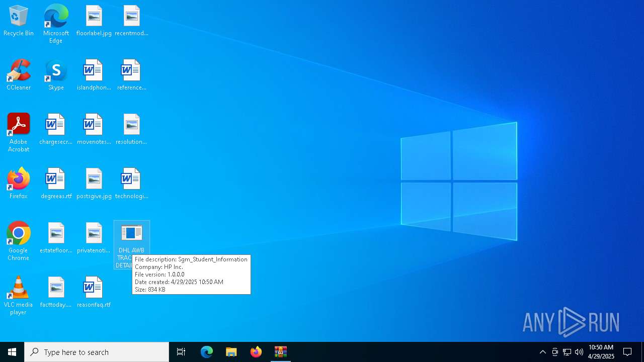Image resolution: width=644 pixels, height=362 pixels.
Task: Switch to the WinRAR taskbar window
Action: [x=281, y=352]
